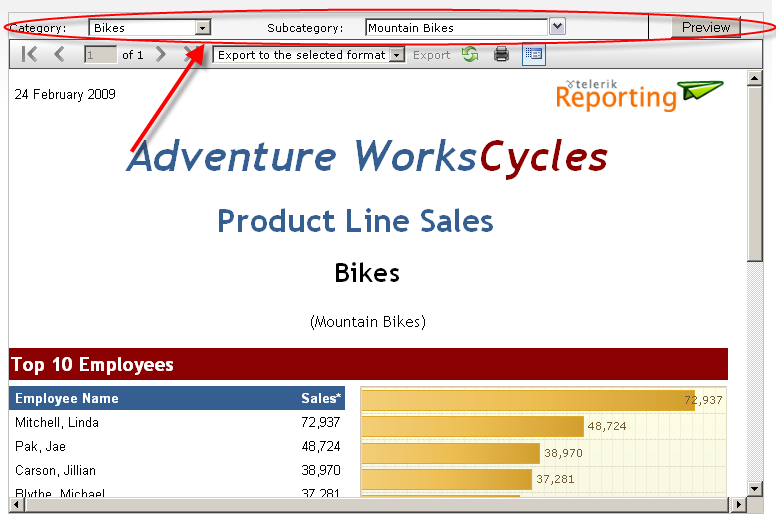The height and width of the screenshot is (528, 776).
Task: Click the 48,724 sales value in table
Action: pyautogui.click(x=321, y=446)
